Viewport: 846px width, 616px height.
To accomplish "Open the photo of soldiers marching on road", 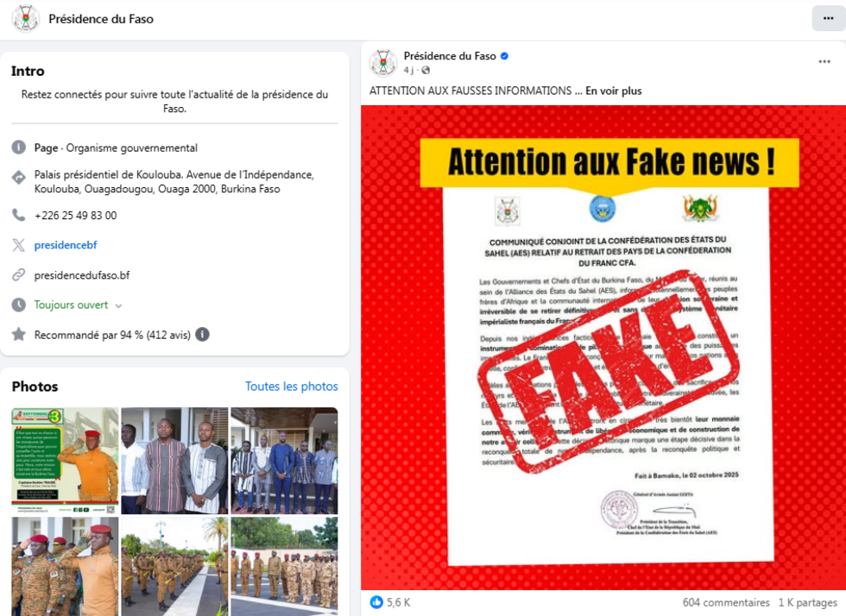I will (174, 566).
